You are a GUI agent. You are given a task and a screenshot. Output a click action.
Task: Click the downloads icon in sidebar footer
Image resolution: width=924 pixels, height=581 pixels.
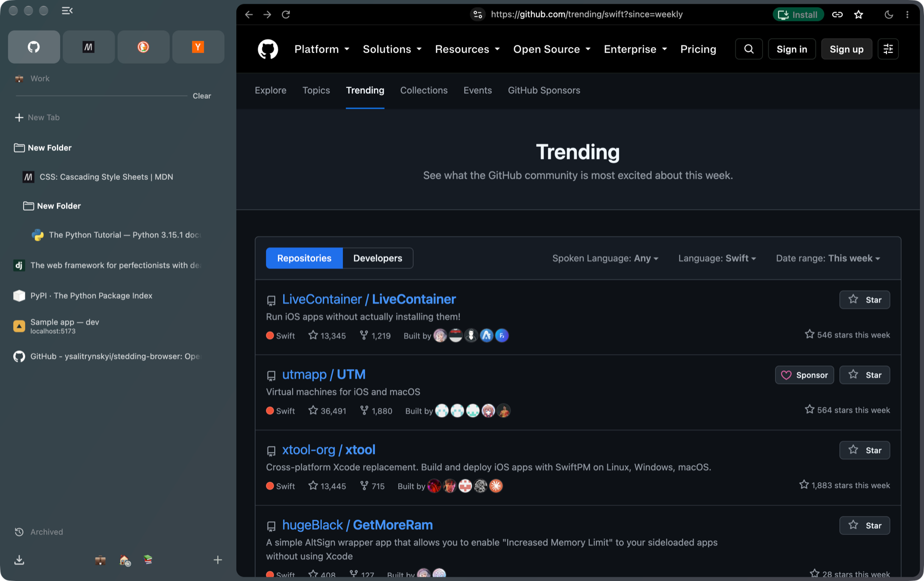19,560
